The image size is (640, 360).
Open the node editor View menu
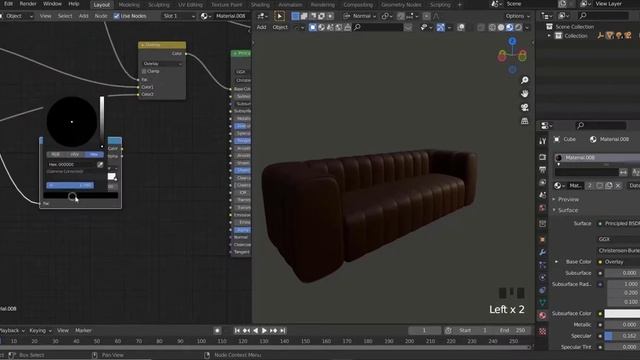[x=45, y=16]
